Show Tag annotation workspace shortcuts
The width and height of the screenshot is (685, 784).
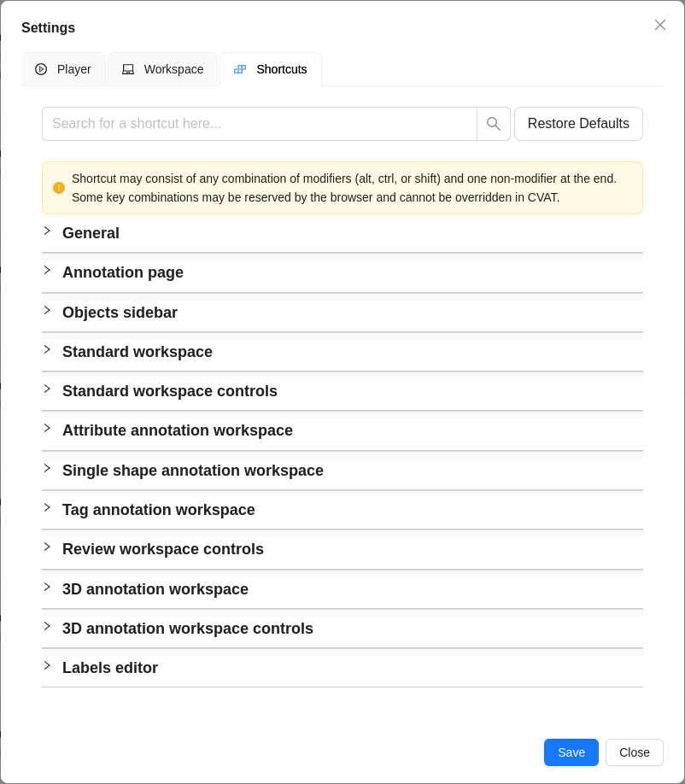(x=159, y=510)
